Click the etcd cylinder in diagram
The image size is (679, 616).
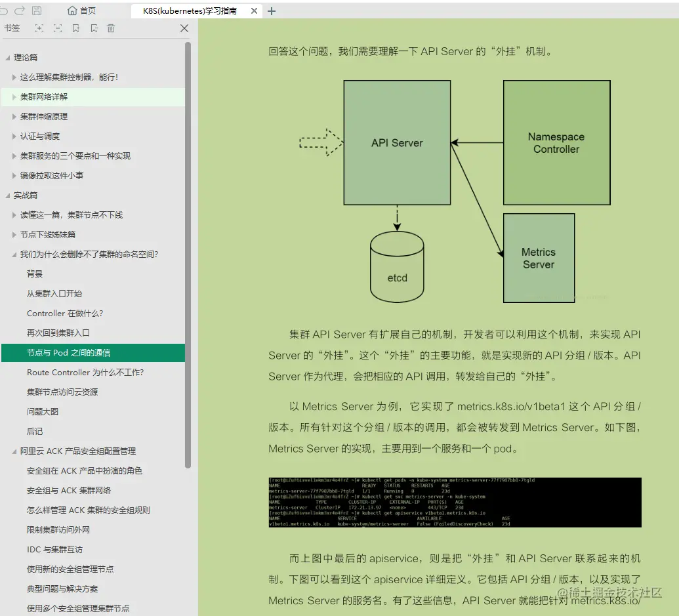pos(397,266)
